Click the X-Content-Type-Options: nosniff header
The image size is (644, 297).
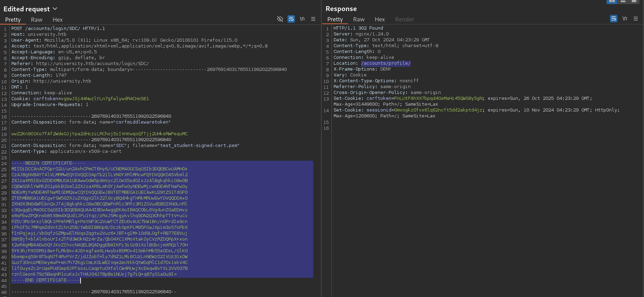pos(376,81)
